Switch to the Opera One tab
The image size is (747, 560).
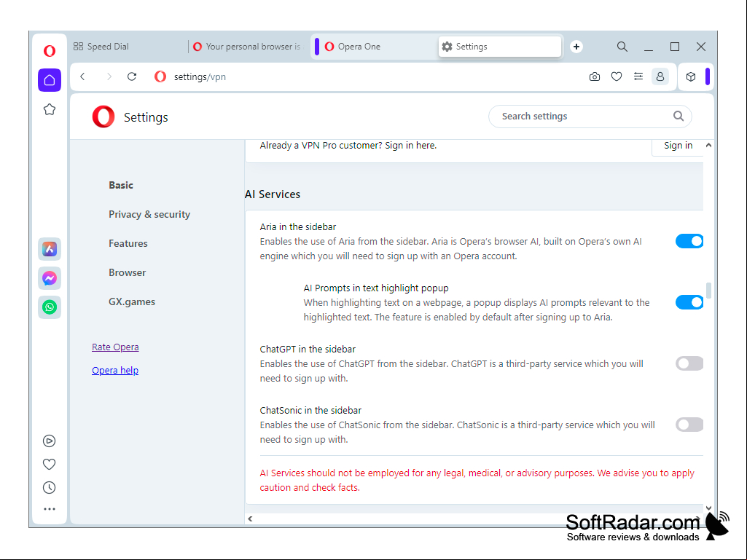click(376, 47)
